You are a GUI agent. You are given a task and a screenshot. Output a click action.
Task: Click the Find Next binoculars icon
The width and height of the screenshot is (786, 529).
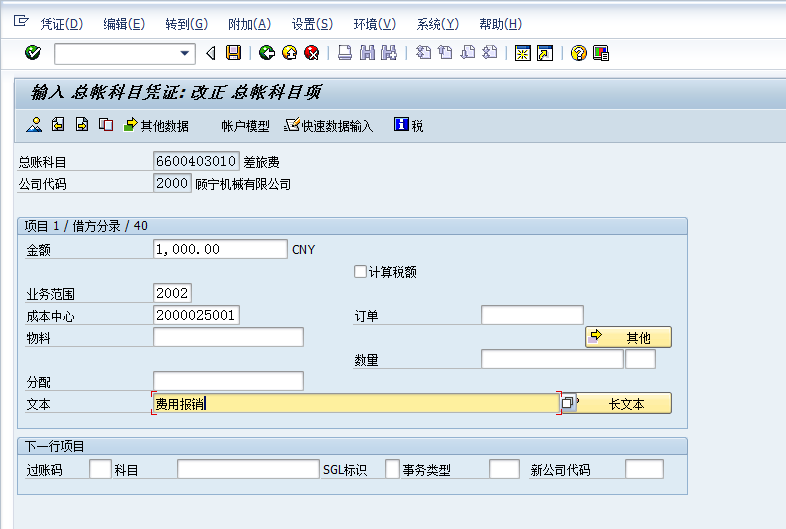[389, 53]
